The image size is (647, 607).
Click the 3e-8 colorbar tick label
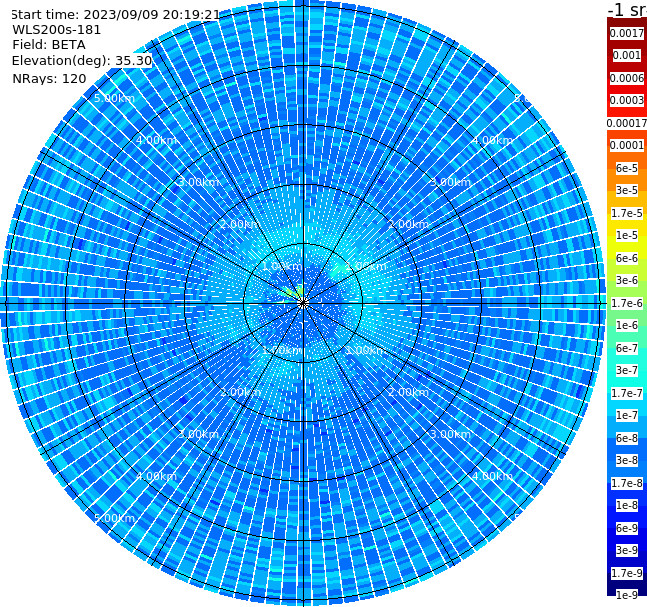point(627,460)
